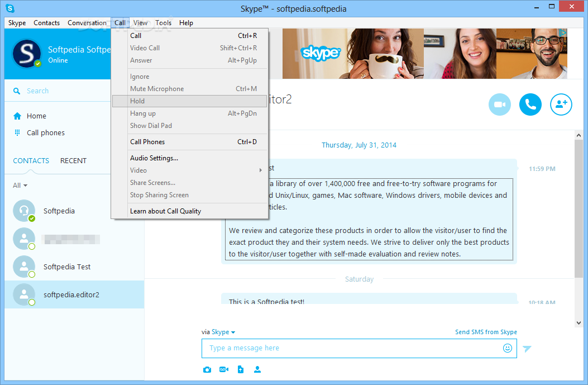Start a video call with the camera button
588x385 pixels.
pyautogui.click(x=500, y=104)
